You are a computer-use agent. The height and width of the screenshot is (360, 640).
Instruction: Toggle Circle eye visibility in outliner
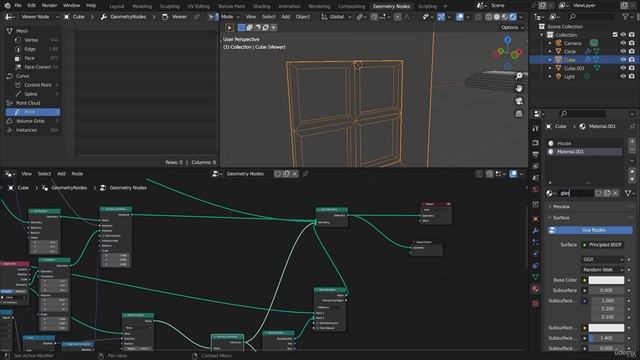pos(623,51)
